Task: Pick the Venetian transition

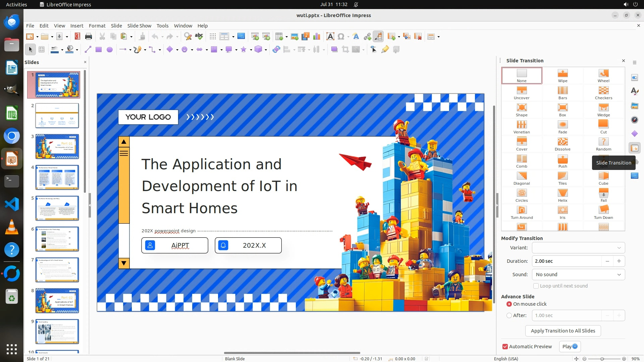Action: (522, 127)
